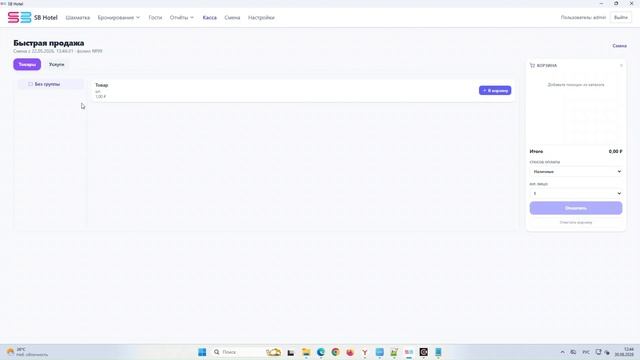Open the Смена item in the top navigation
This screenshot has width=640, height=360.
click(232, 18)
